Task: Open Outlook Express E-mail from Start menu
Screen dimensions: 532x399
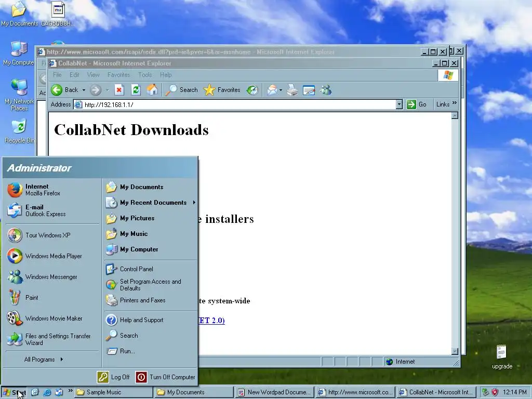Action: click(52, 210)
